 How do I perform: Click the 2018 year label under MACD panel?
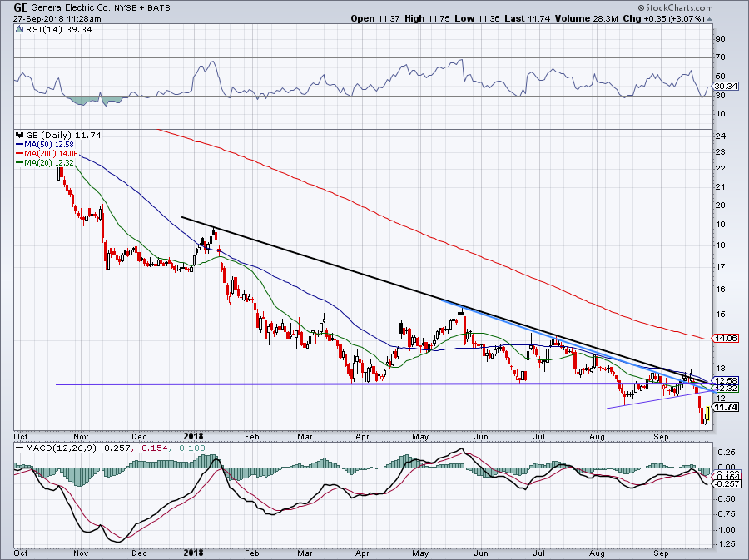tap(193, 553)
